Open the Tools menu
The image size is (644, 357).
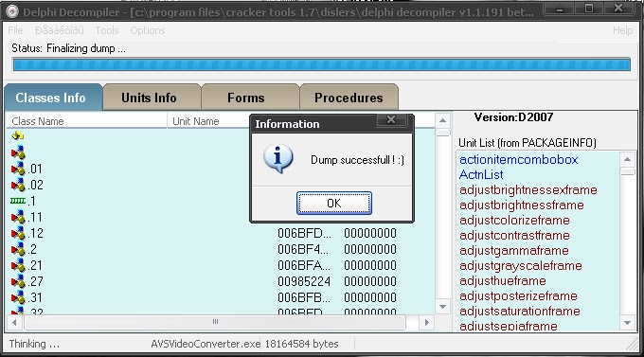point(107,30)
